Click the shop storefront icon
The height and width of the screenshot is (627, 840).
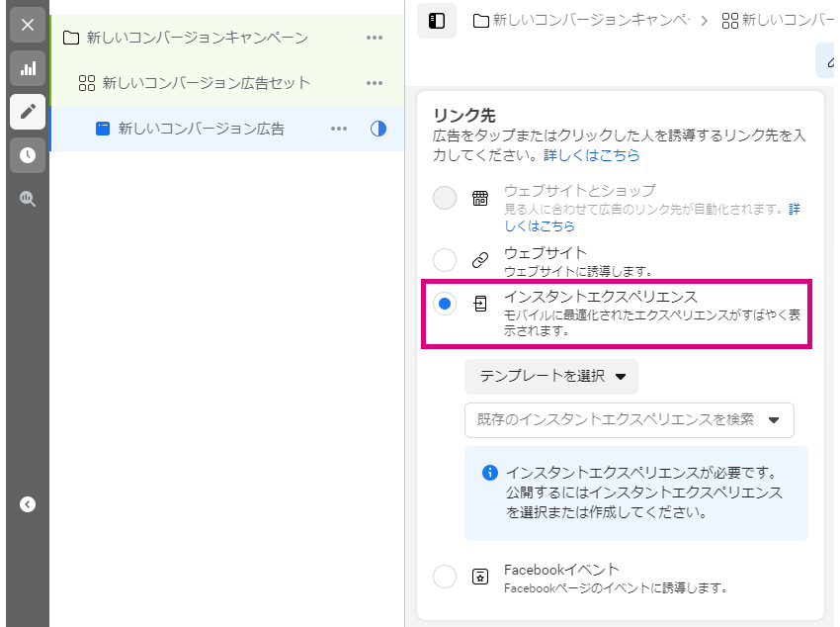480,198
